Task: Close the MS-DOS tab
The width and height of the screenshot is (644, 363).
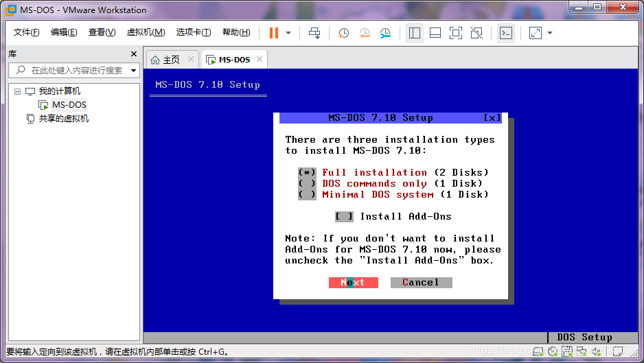Action: click(x=259, y=59)
